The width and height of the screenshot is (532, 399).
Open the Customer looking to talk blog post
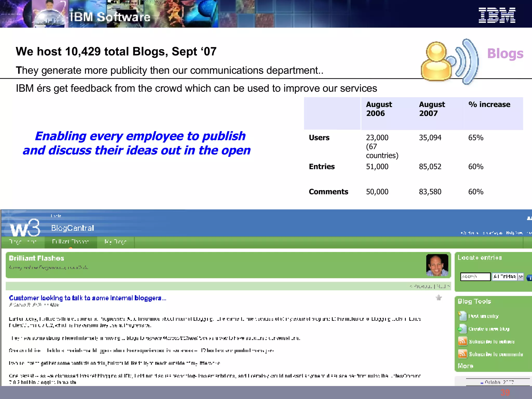click(x=87, y=298)
